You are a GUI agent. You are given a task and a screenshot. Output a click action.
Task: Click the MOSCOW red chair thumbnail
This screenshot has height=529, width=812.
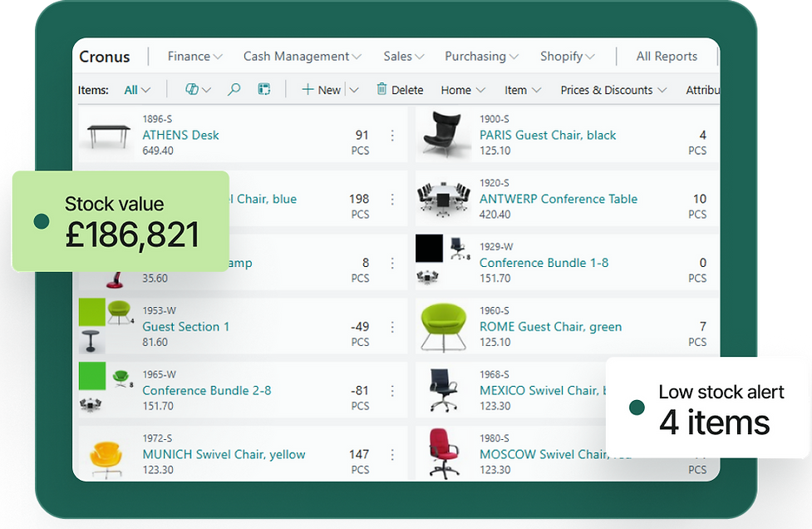click(443, 453)
